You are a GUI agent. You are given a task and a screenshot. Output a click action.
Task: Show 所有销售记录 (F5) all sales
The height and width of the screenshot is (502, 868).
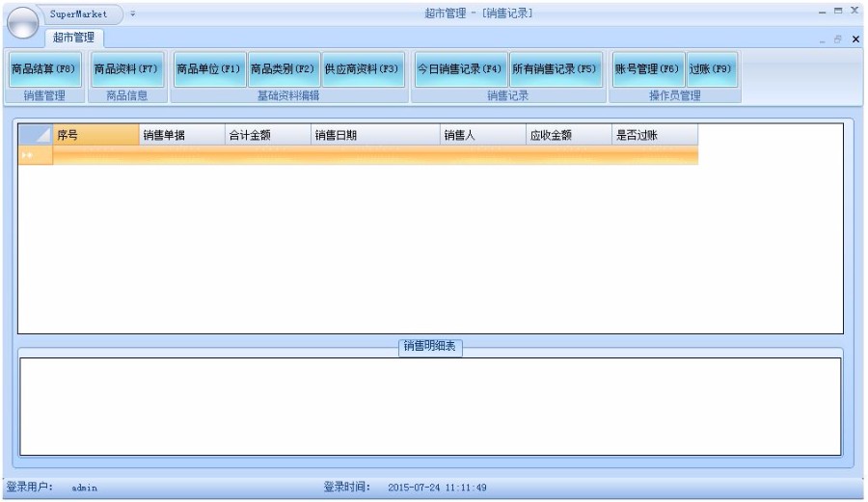point(556,69)
